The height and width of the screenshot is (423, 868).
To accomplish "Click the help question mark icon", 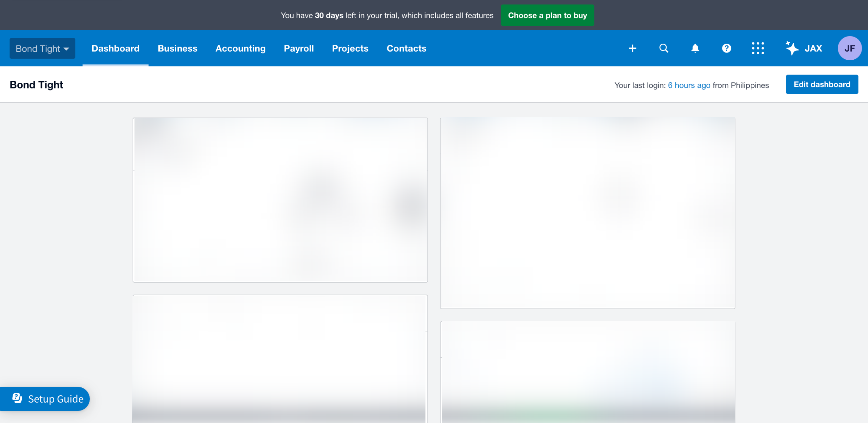I will tap(726, 48).
